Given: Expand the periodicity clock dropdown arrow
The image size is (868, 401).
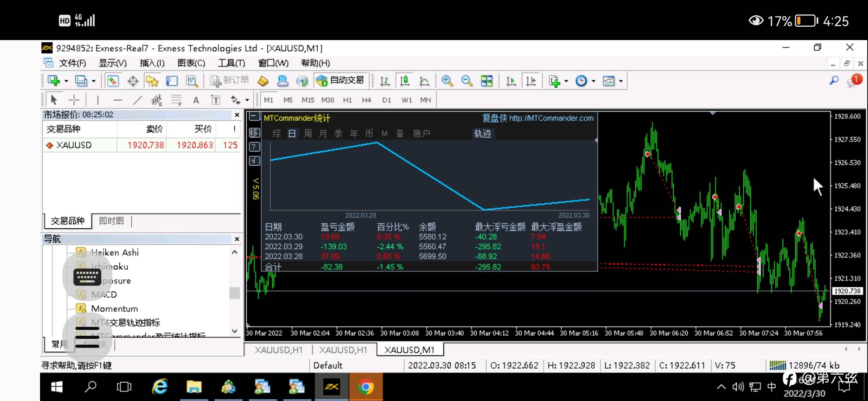Looking at the screenshot, I should click(x=594, y=81).
